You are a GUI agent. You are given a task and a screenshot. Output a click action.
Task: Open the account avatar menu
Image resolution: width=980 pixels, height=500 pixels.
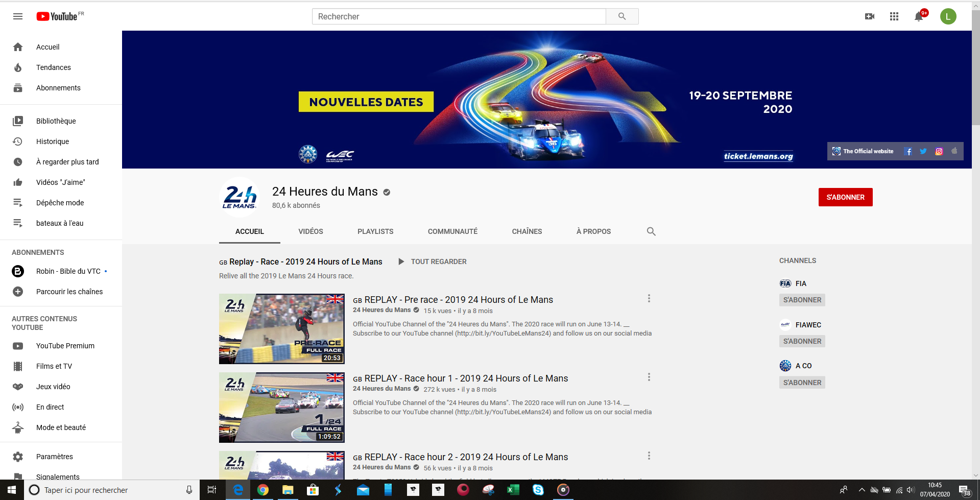coord(948,16)
